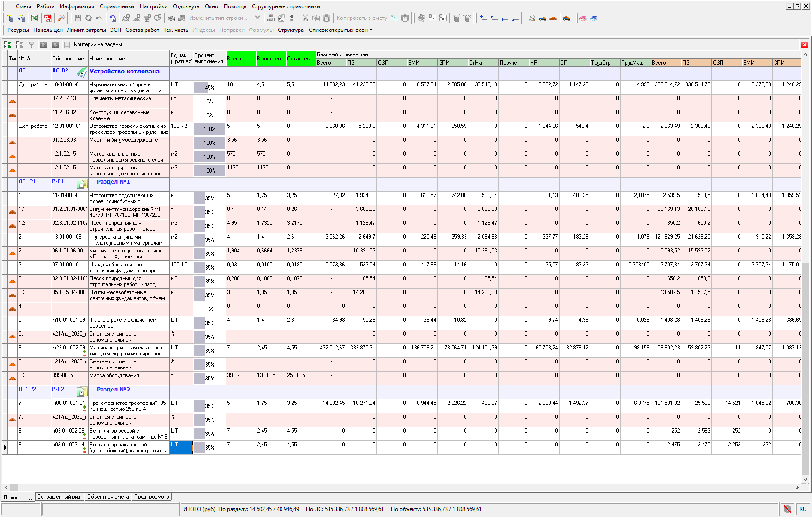Screen dimensions: 812x517
Task: Click the refresh arrows icon
Action: pyautogui.click(x=89, y=18)
